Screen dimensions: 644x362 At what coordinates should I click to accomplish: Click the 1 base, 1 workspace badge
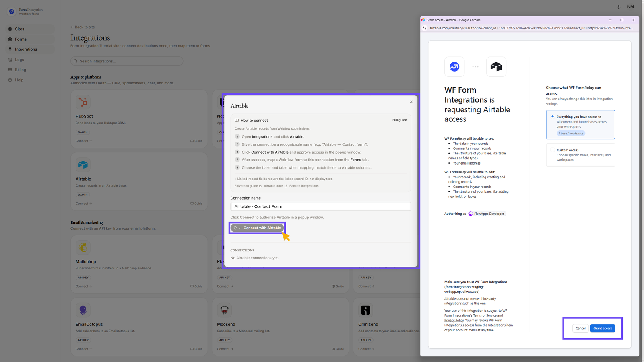tap(571, 133)
